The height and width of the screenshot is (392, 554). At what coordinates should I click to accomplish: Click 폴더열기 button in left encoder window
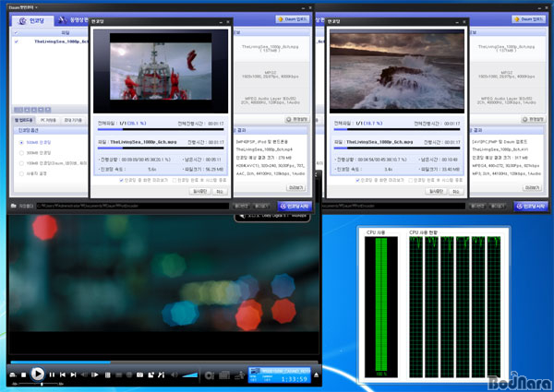(x=262, y=206)
